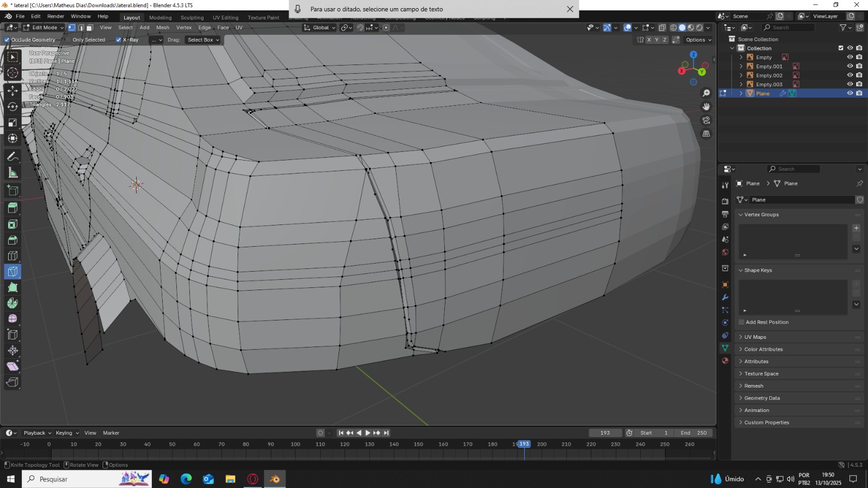Open the Modifiers properties tab (wrench icon)

coord(725,297)
